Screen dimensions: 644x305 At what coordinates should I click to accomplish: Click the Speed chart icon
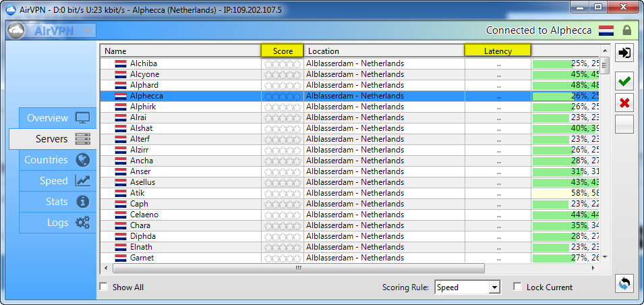(82, 181)
